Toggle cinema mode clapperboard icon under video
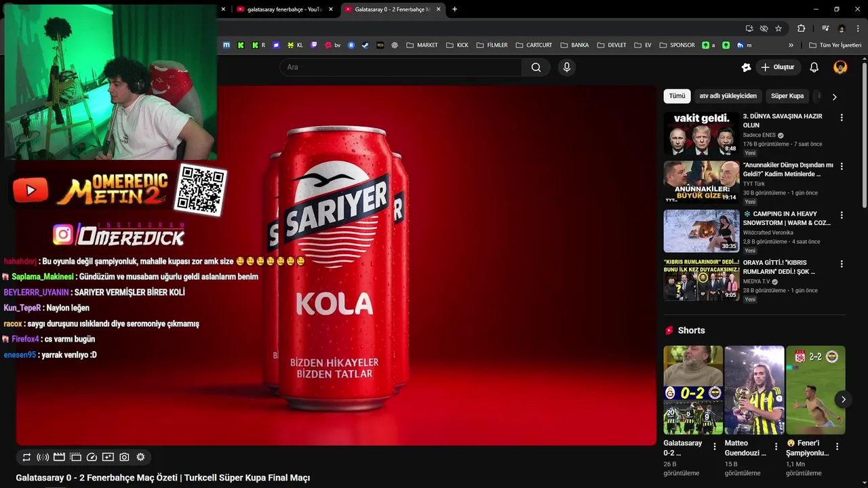This screenshot has height=488, width=868. [59, 457]
